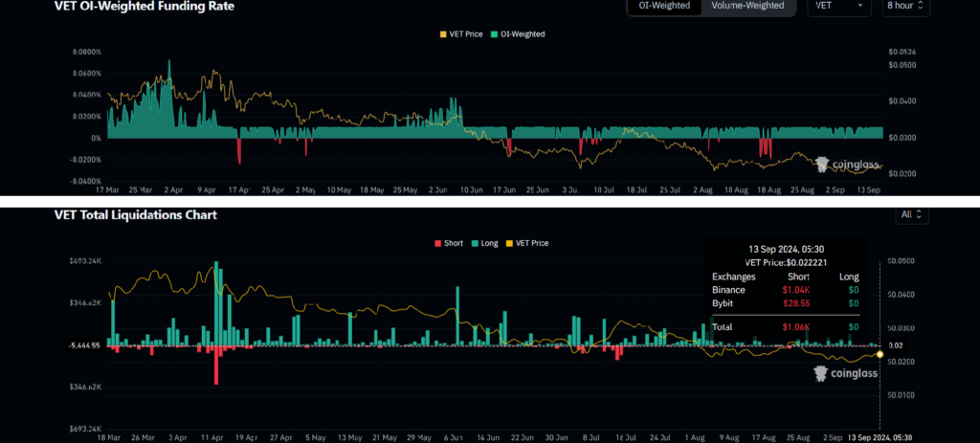
Task: Click the 14 Jun date on liquidations axis
Action: tap(487, 438)
